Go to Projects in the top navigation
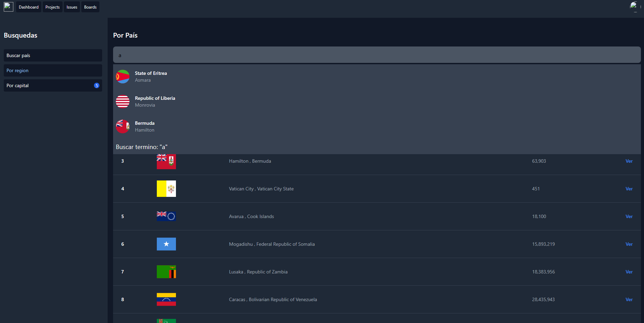The height and width of the screenshot is (323, 644). [x=53, y=7]
